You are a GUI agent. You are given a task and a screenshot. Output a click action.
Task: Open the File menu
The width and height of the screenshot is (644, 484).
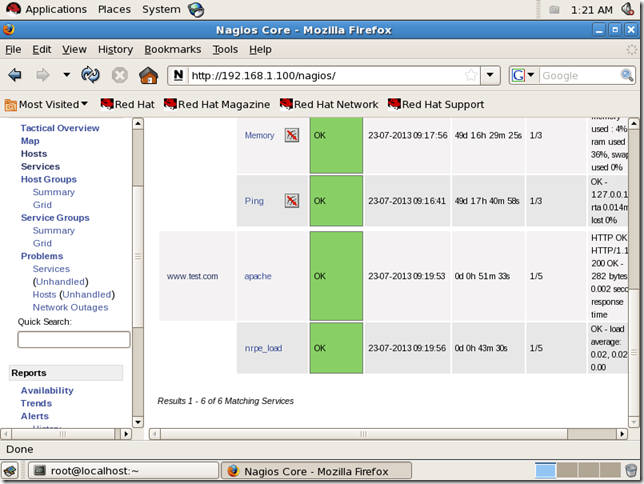[x=13, y=50]
